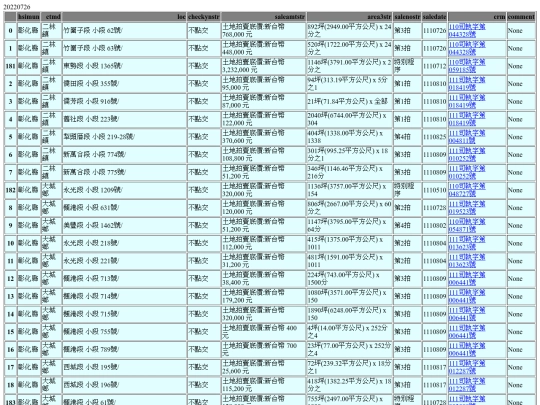This screenshot has height=405, width=540.
Task: Open the crm link in row 8
Action: 467,208
